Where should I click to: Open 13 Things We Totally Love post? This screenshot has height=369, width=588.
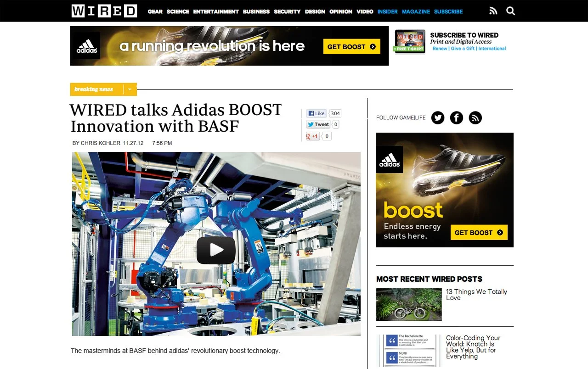click(x=476, y=295)
